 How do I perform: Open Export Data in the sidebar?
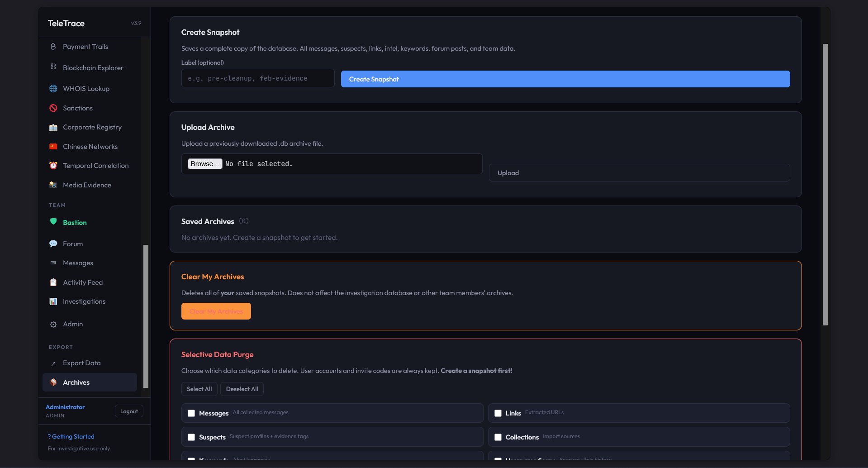pos(81,363)
